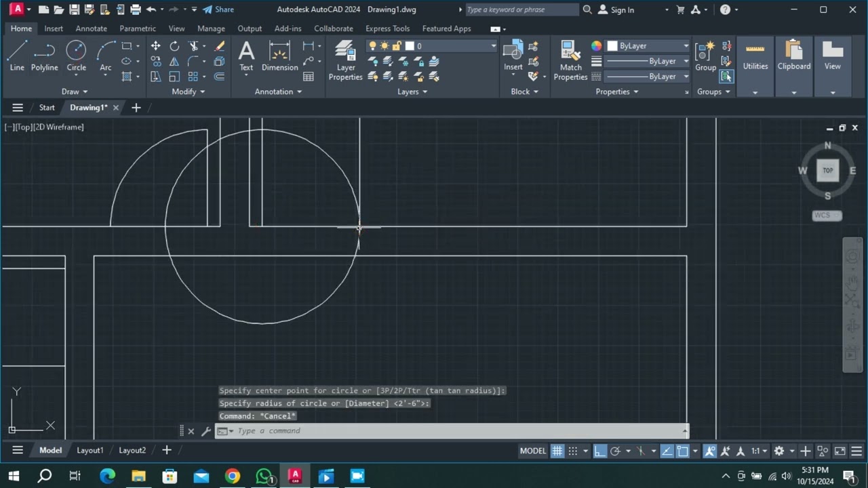The width and height of the screenshot is (868, 488).
Task: Click the Rectangle tool icon
Action: click(127, 46)
